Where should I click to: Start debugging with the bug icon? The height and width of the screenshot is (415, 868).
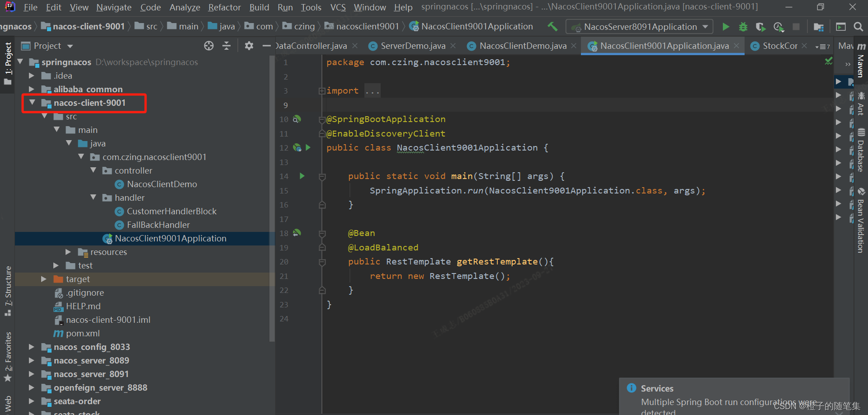[743, 27]
